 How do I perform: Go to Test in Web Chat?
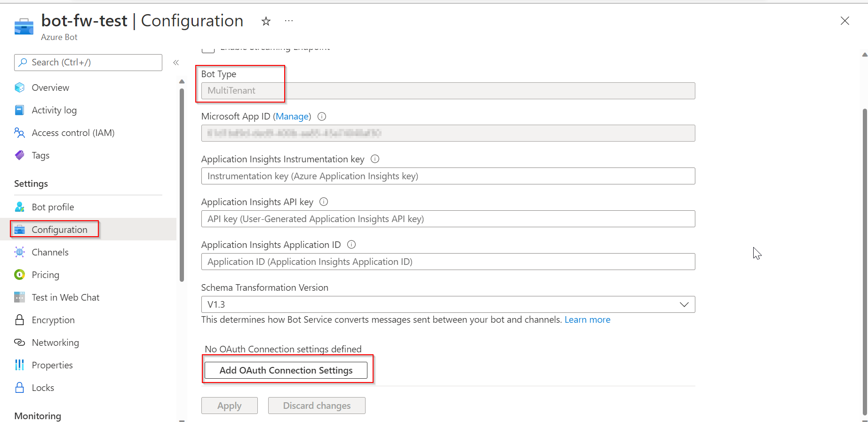click(65, 297)
